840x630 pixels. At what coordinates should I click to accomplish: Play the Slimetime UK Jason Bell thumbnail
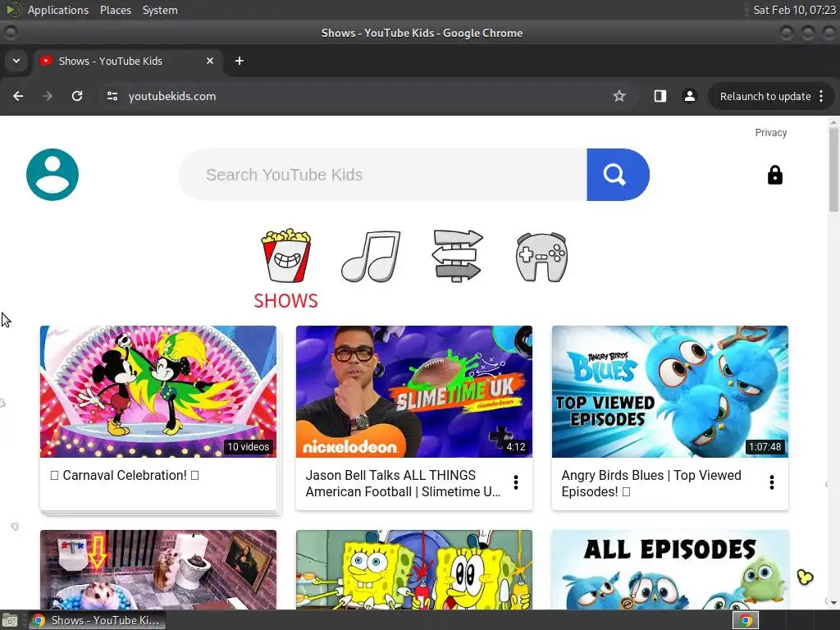pos(414,391)
